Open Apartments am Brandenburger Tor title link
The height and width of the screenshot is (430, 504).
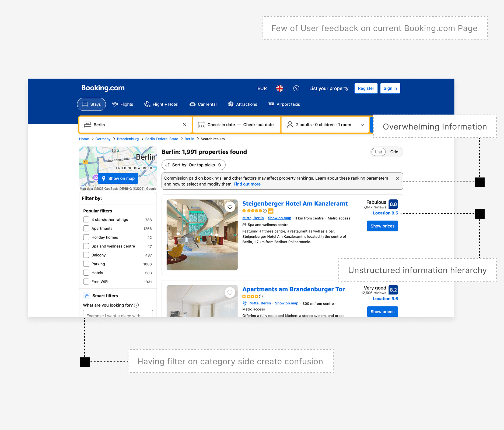pos(293,289)
